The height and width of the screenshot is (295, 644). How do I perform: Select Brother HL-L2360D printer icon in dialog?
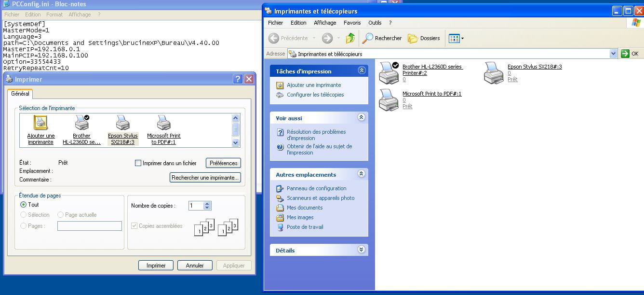click(82, 123)
